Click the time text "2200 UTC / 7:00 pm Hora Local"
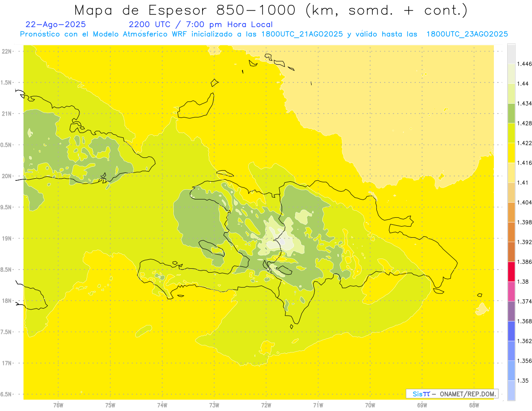The width and height of the screenshot is (532, 411). pos(201,25)
